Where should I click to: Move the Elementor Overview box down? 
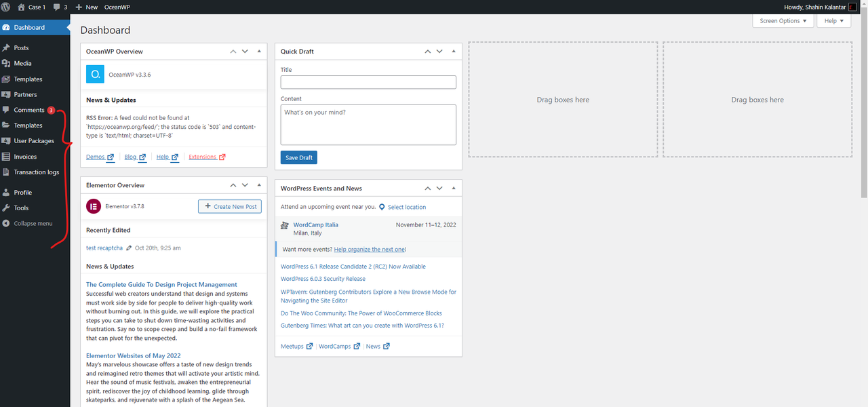click(x=245, y=185)
